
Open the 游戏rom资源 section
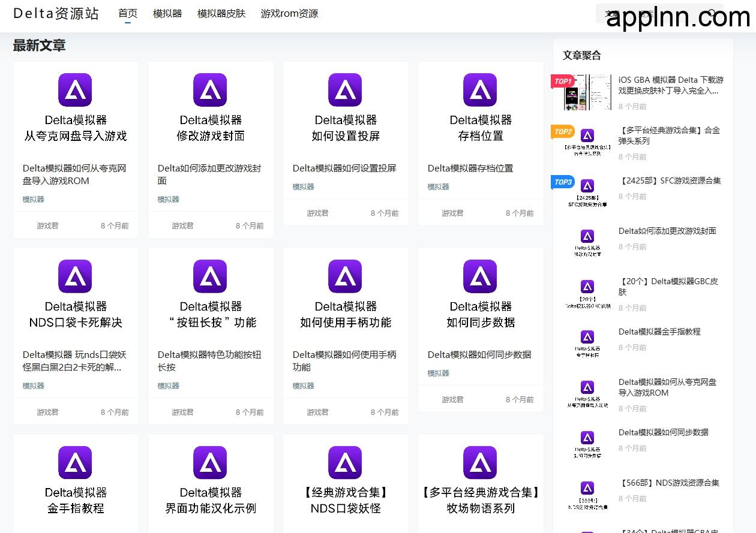[290, 13]
